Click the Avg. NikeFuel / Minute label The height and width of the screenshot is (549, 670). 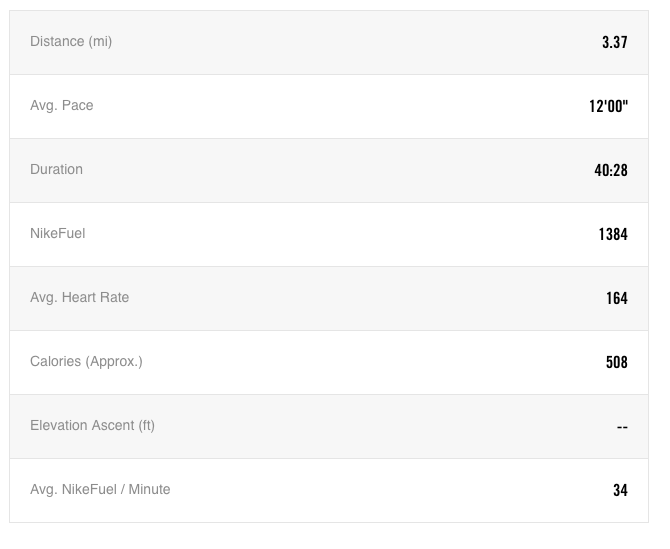point(100,490)
